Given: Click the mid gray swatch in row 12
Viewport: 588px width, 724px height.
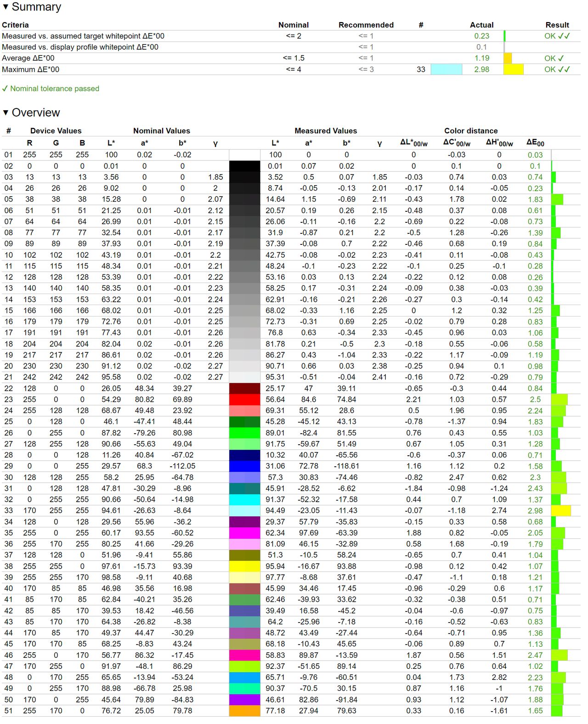Looking at the screenshot, I should click(x=244, y=277).
